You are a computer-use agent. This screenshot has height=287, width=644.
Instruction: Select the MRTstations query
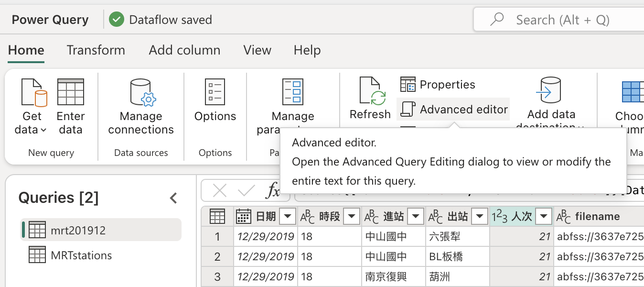click(x=101, y=255)
